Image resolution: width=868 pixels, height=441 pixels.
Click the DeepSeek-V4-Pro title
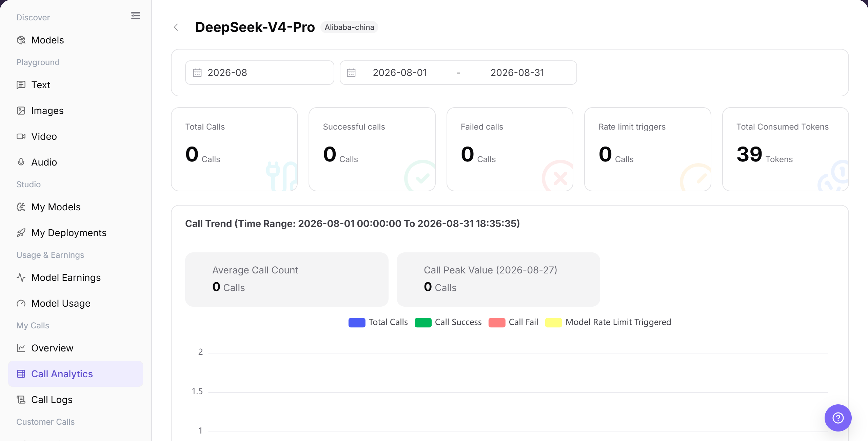(255, 27)
